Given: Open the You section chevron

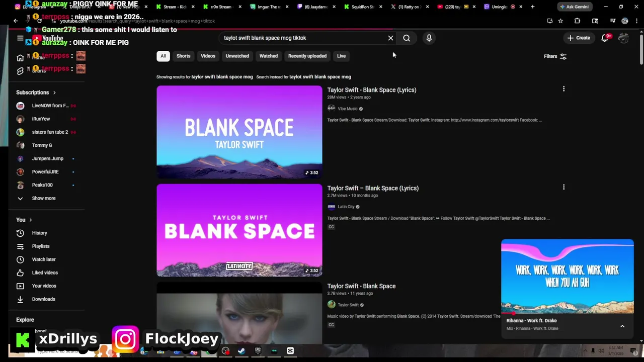Looking at the screenshot, I should [31, 220].
